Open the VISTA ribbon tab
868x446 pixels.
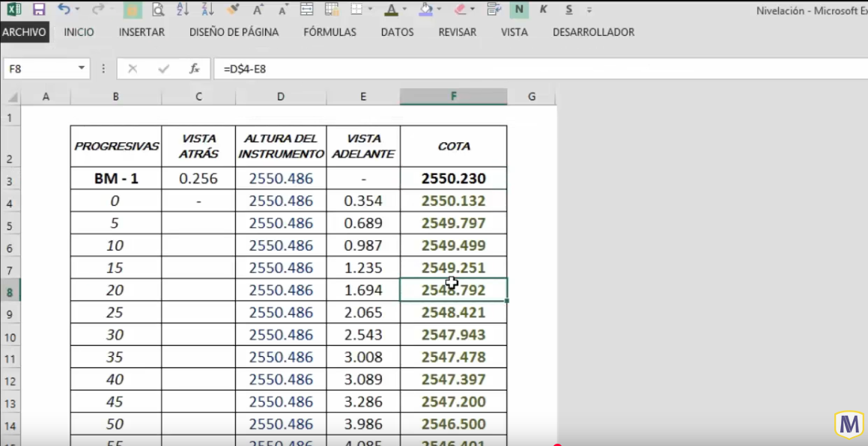pyautogui.click(x=515, y=32)
